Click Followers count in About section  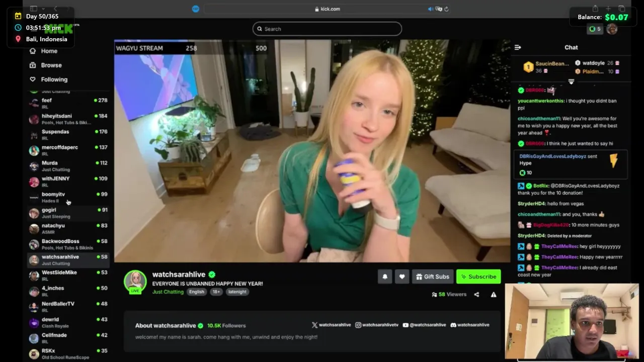click(226, 325)
